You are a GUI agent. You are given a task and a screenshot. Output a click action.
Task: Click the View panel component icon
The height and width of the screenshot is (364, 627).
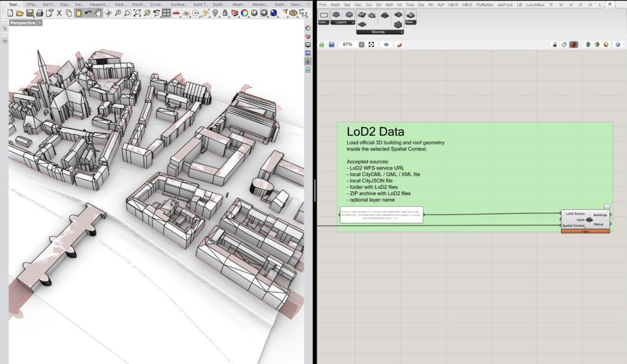(x=410, y=15)
